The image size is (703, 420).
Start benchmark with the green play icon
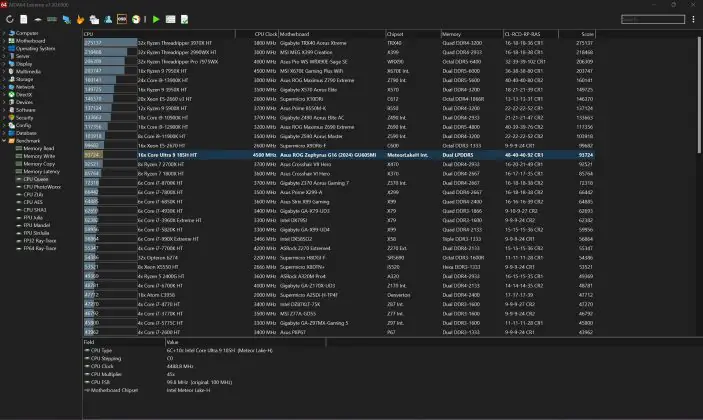(156, 19)
